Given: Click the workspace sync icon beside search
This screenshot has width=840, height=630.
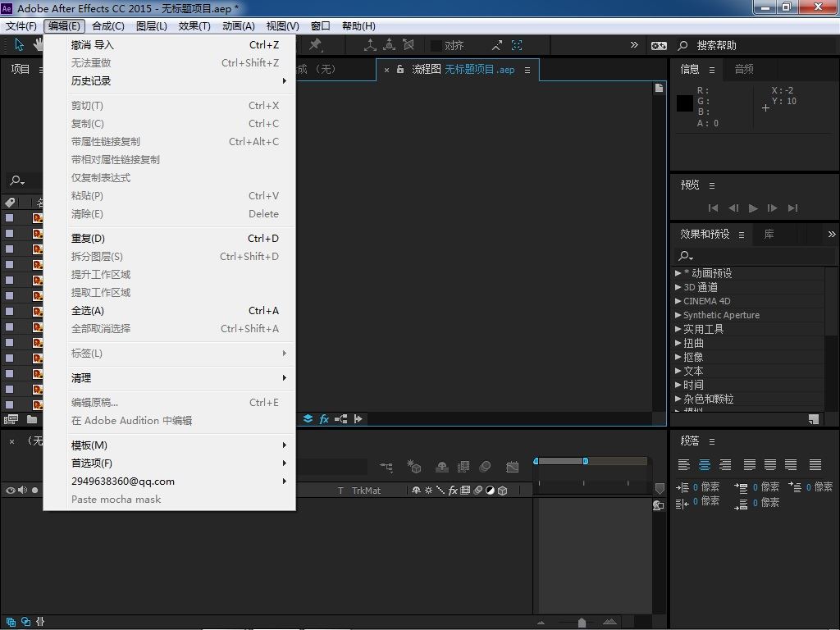Looking at the screenshot, I should 659,46.
